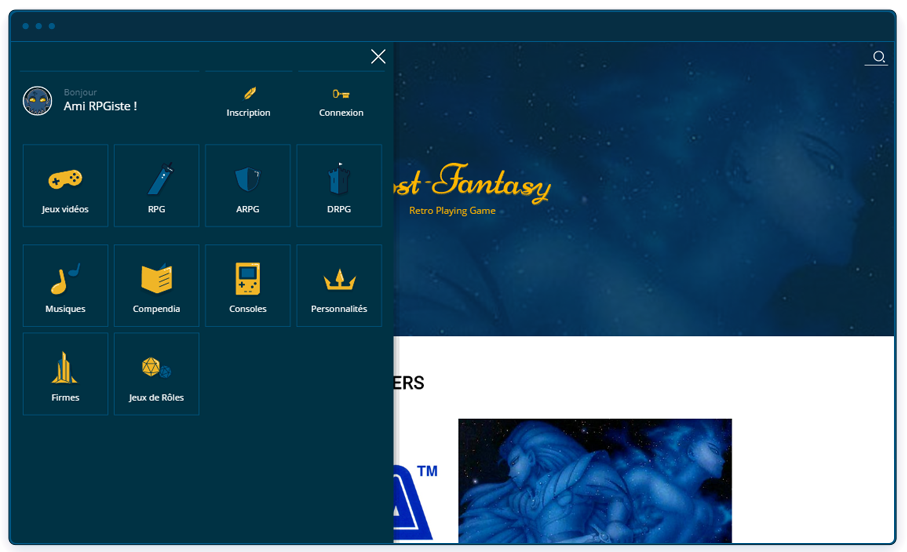Open the RPG sword tile

(x=157, y=186)
